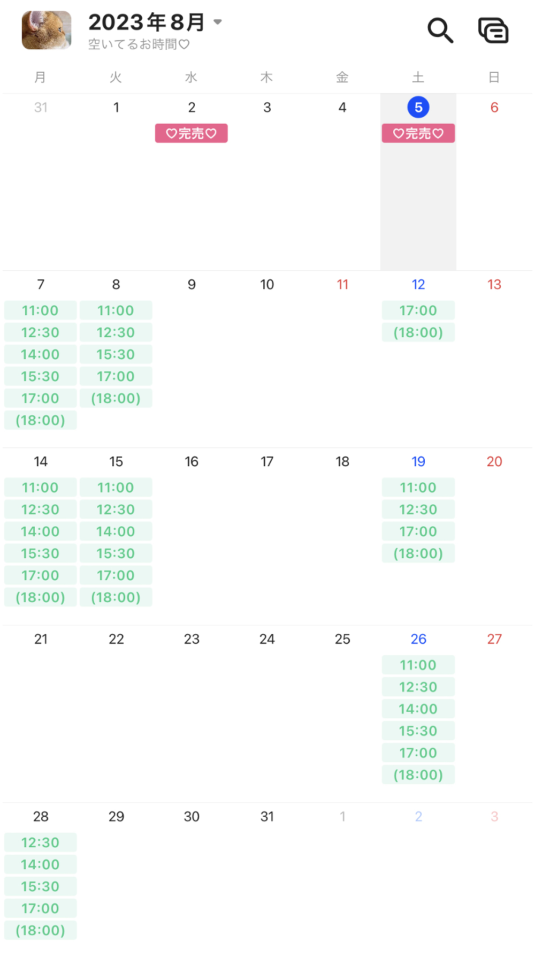Select the 12:30 slot on Tuesday 15
This screenshot has width=535, height=980.
116,510
